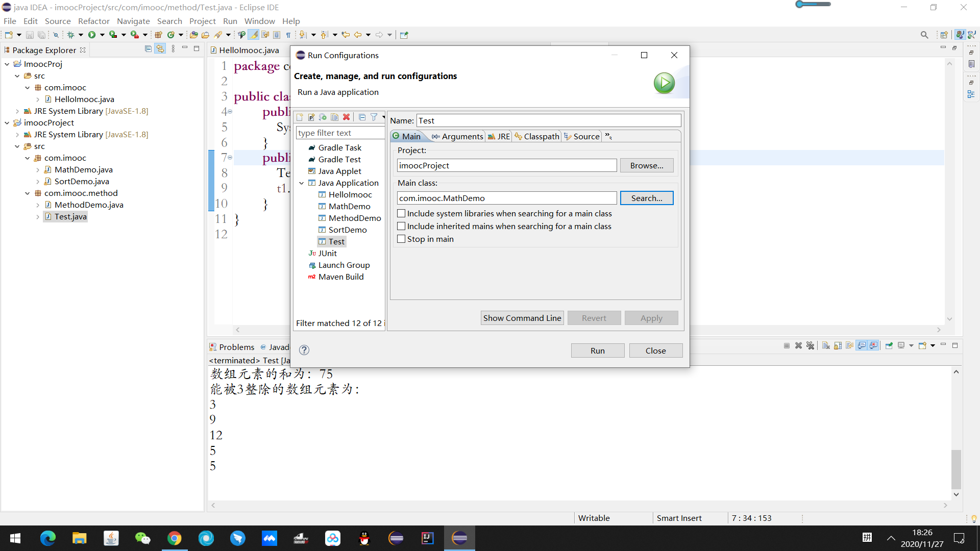Viewport: 980px width, 551px height.
Task: Collapse the imoocProject project node
Action: (x=7, y=123)
